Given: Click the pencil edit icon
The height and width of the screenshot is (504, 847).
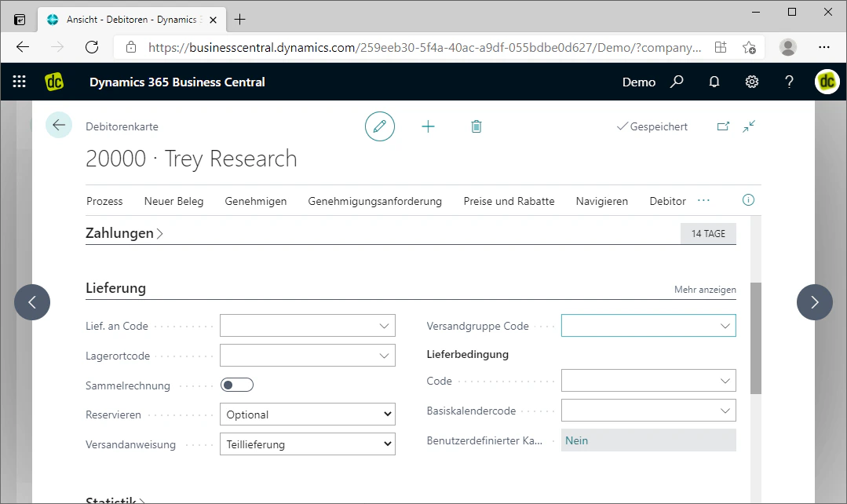Looking at the screenshot, I should (380, 126).
